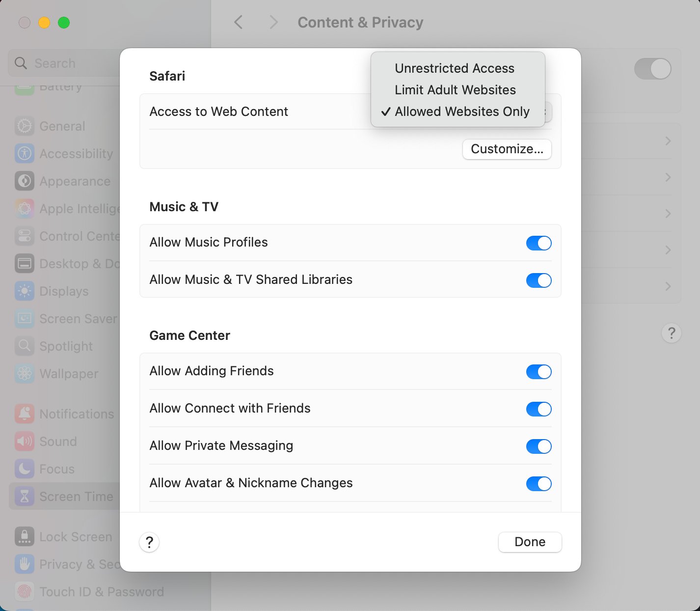
Task: Toggle the Content & Privacy switch behind the sheet
Action: pos(652,69)
